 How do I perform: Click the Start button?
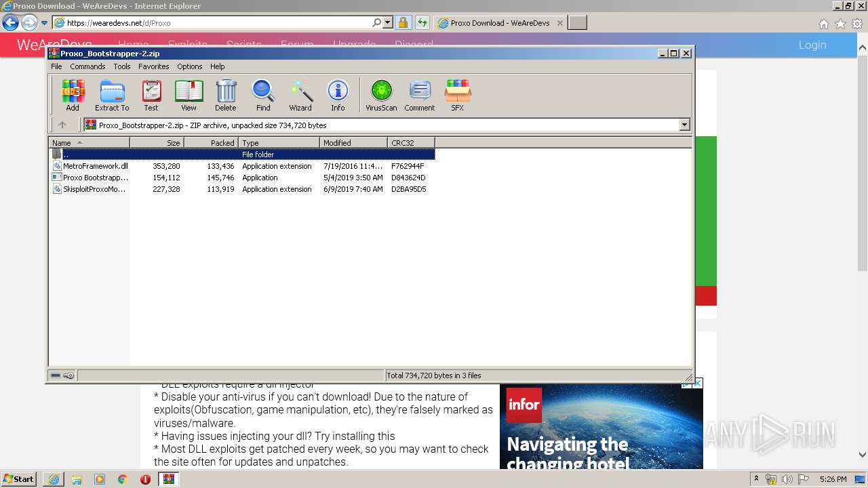[19, 479]
